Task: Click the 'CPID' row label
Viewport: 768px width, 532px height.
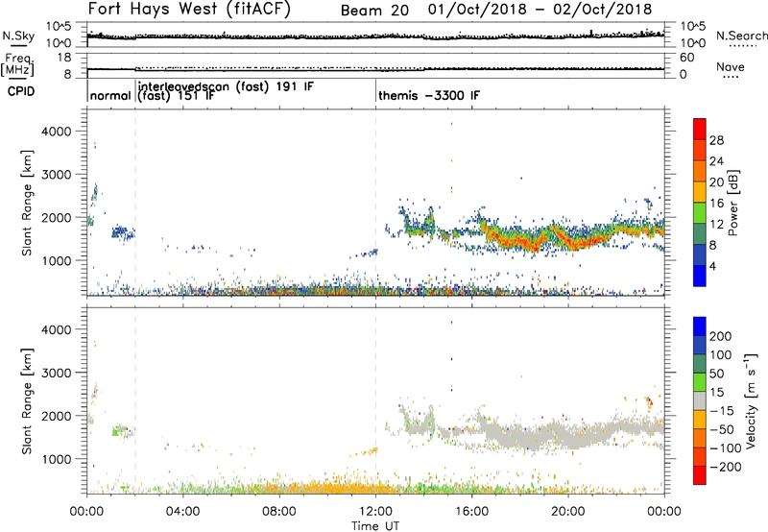Action: (21, 91)
